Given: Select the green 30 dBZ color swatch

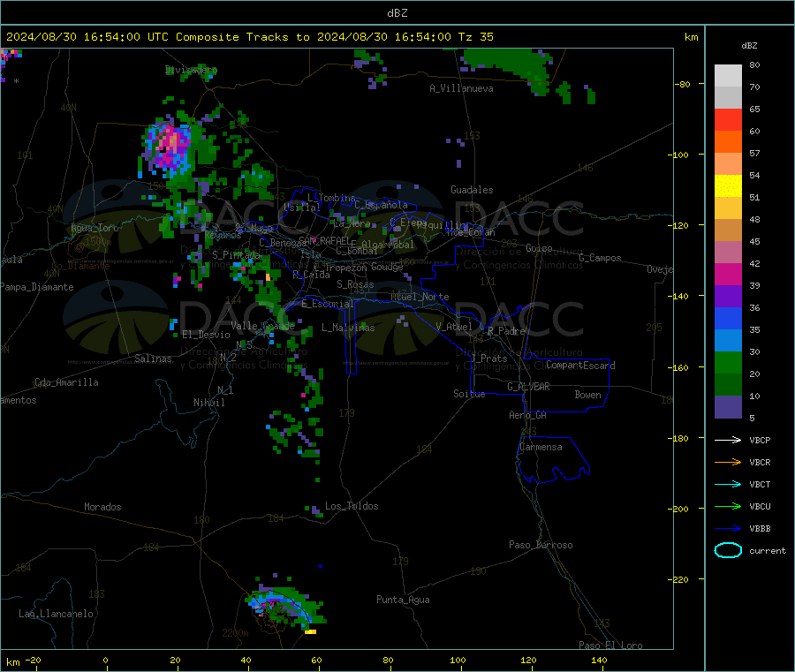Looking at the screenshot, I should [x=728, y=362].
